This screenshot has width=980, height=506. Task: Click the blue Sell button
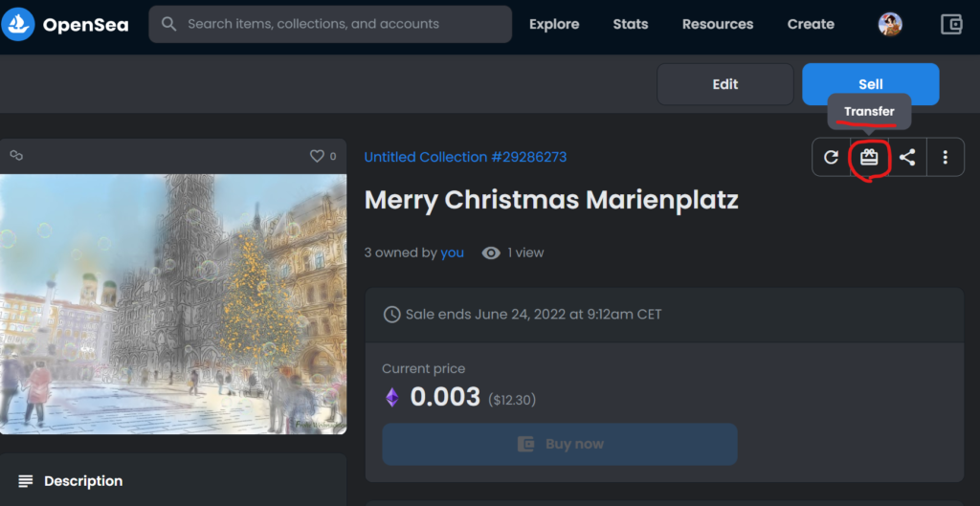coord(871,84)
